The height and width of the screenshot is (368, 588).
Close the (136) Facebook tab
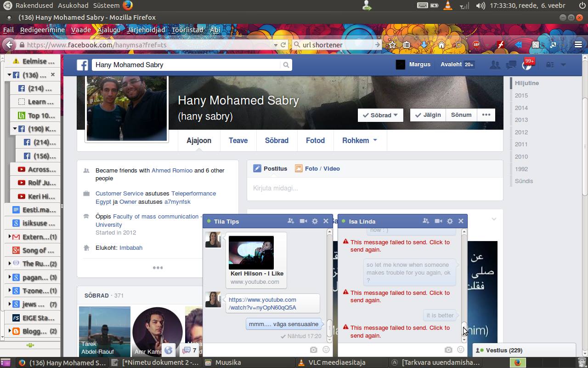click(x=53, y=75)
